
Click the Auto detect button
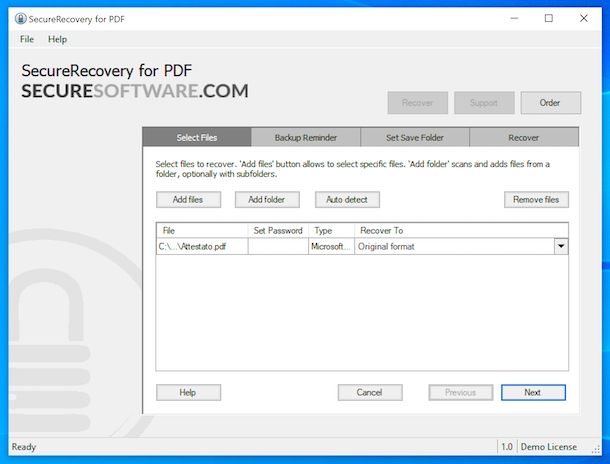347,200
